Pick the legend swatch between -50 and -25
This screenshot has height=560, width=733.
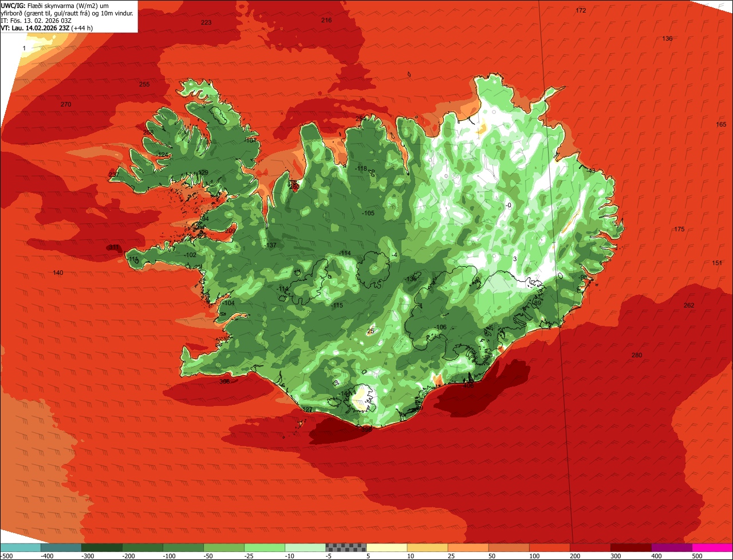pyautogui.click(x=224, y=547)
